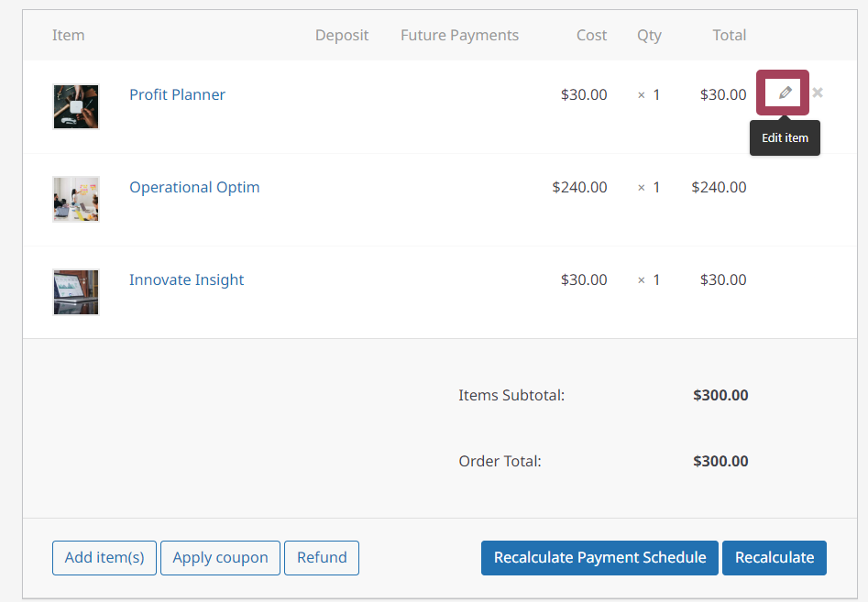This screenshot has height=602, width=868.
Task: Select the Qty column header
Action: [x=649, y=35]
